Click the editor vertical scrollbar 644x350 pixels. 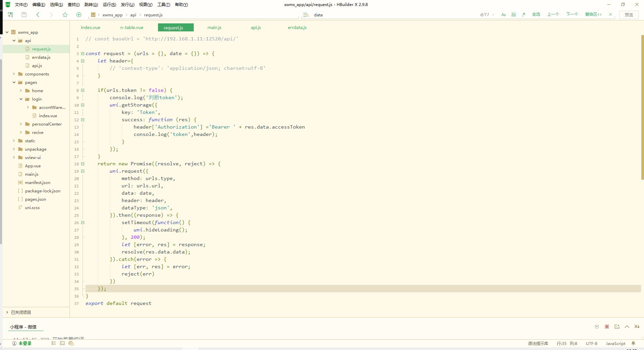click(x=642, y=107)
